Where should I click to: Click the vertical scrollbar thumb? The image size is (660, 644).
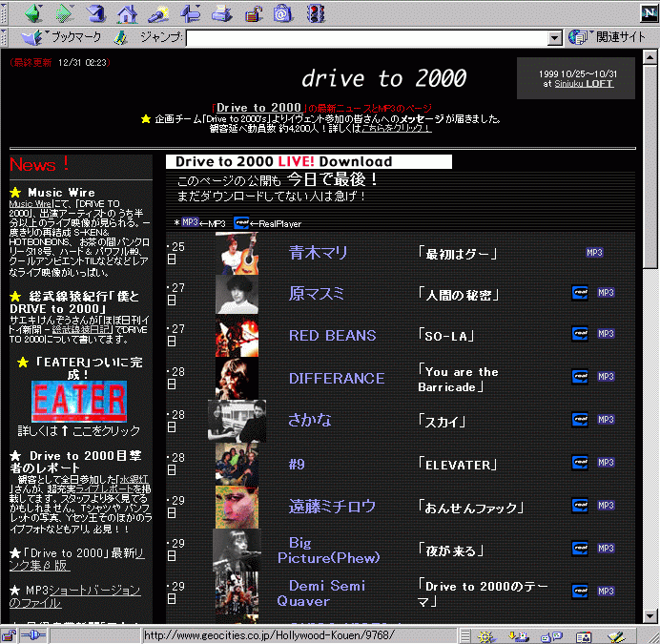[650, 166]
